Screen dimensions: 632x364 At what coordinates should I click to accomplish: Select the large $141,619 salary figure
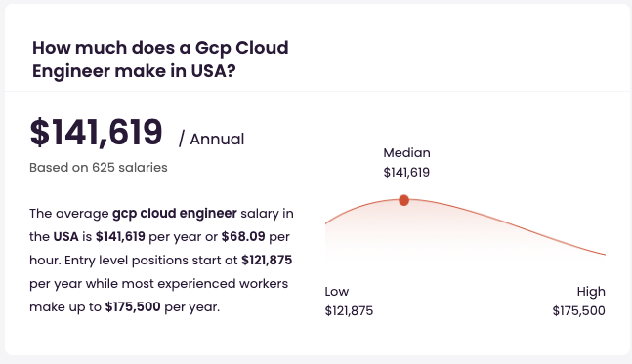tap(96, 132)
